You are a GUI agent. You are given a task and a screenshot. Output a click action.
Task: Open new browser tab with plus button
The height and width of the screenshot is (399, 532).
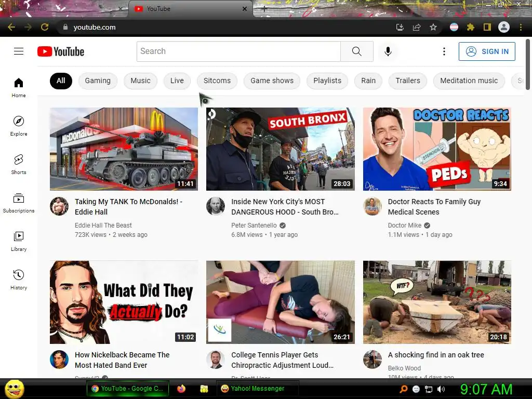point(264,9)
